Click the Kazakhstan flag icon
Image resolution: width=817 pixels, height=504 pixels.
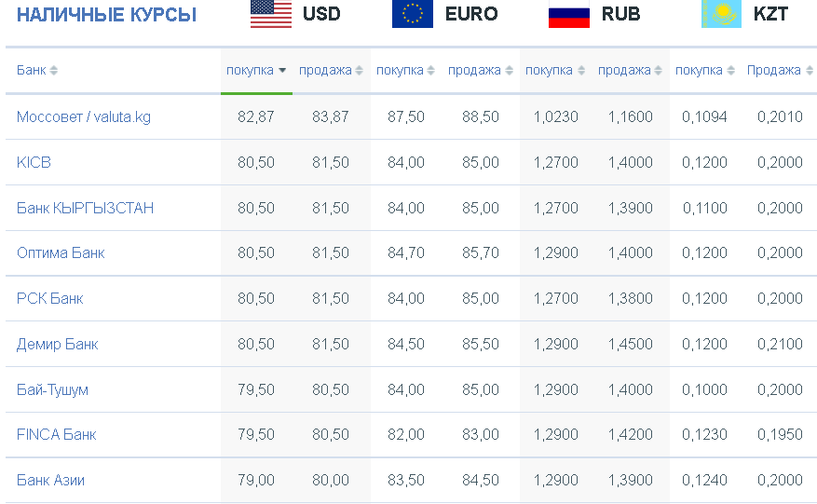click(x=720, y=14)
